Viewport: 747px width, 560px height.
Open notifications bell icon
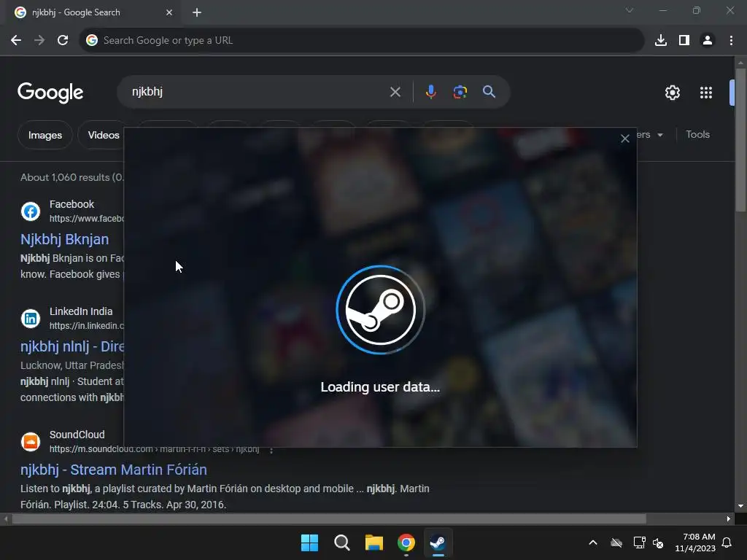coord(727,542)
